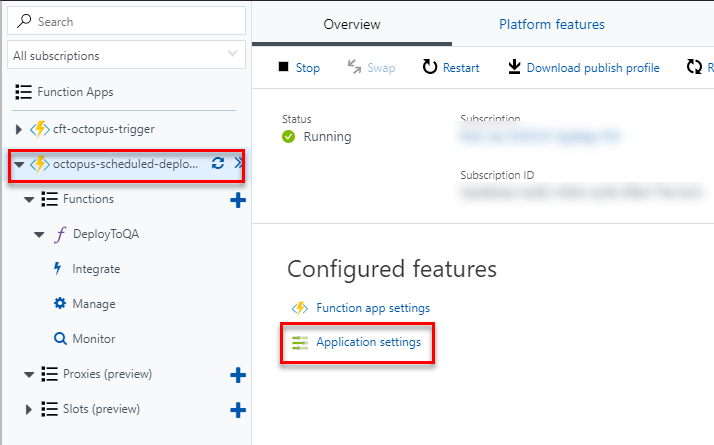Viewport: 714px width, 445px height.
Task: Open Integrate under DeployToQA
Action: click(96, 269)
